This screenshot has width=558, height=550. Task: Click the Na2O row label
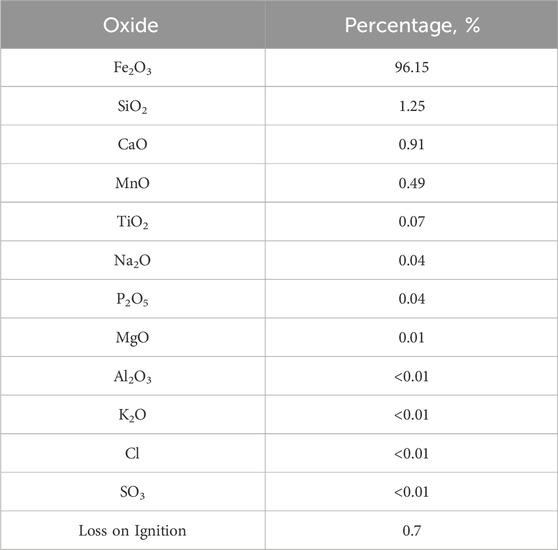(132, 260)
